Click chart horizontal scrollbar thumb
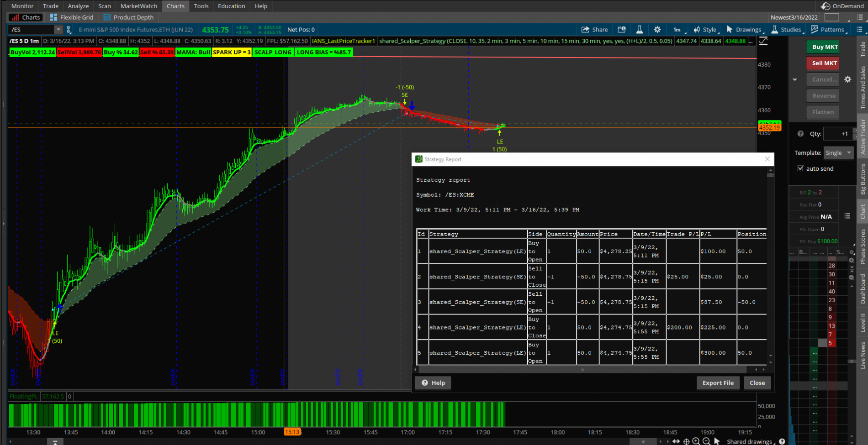Image resolution: width=868 pixels, height=445 pixels. 643,441
